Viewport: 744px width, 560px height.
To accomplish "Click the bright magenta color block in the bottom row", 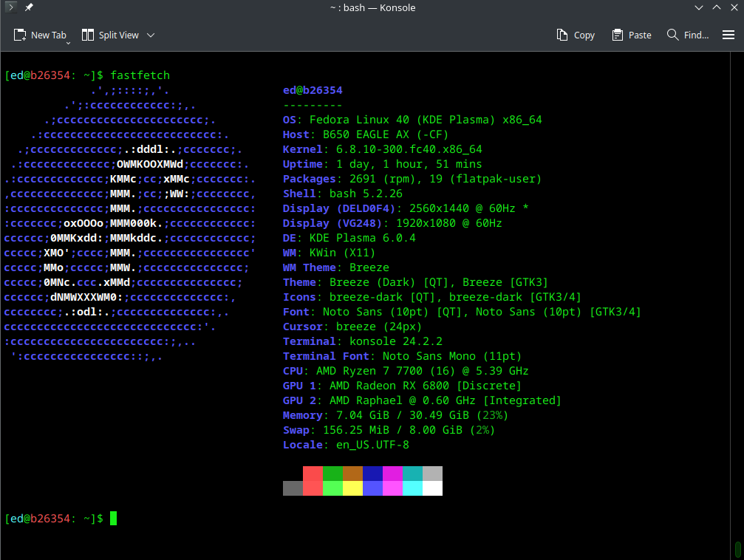I will point(392,488).
